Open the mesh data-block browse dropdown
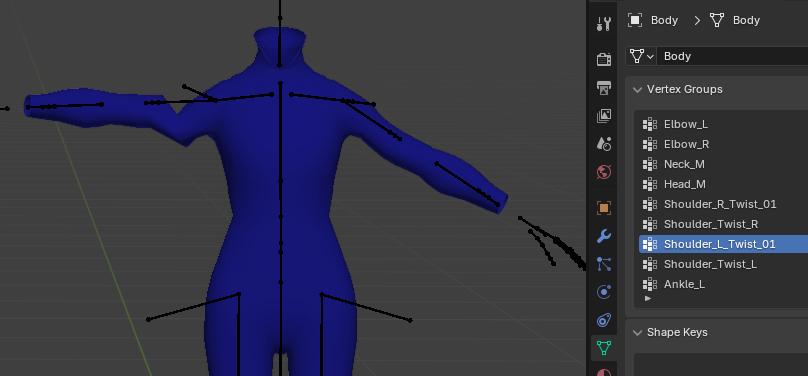This screenshot has width=808, height=376. click(x=641, y=56)
